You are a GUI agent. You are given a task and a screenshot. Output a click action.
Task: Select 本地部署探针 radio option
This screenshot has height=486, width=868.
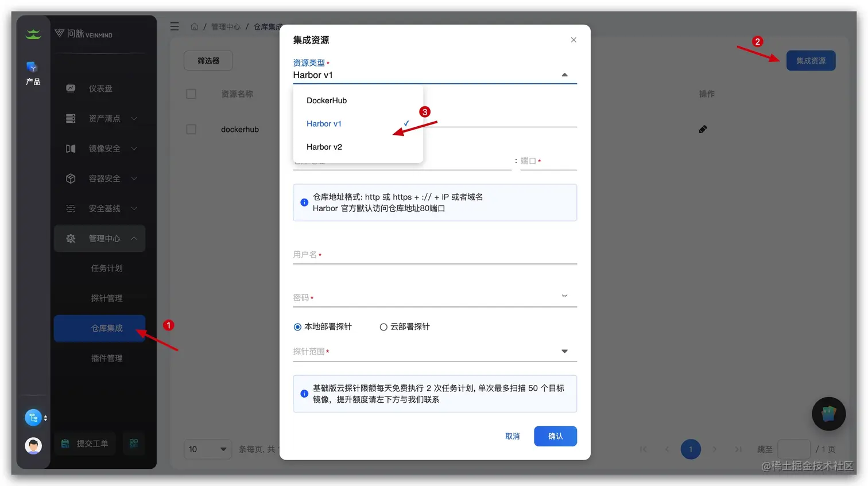pos(297,327)
